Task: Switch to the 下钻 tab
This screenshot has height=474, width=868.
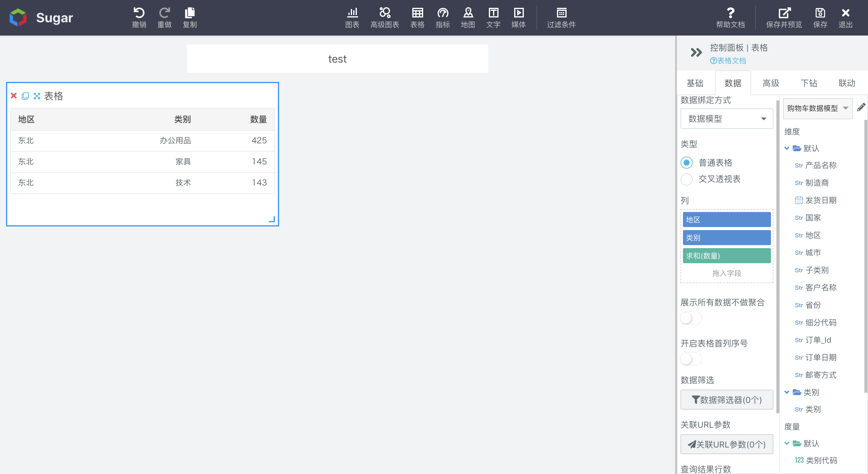Action: pos(809,83)
